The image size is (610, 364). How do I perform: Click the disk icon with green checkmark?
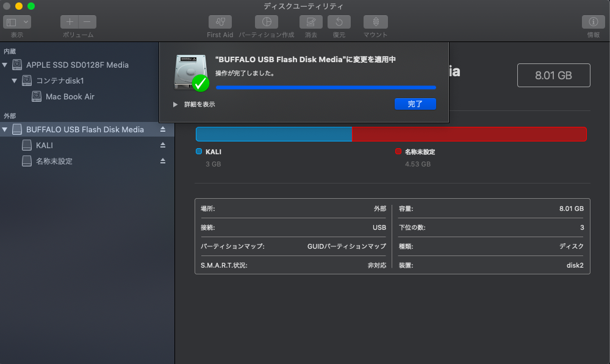pos(192,73)
